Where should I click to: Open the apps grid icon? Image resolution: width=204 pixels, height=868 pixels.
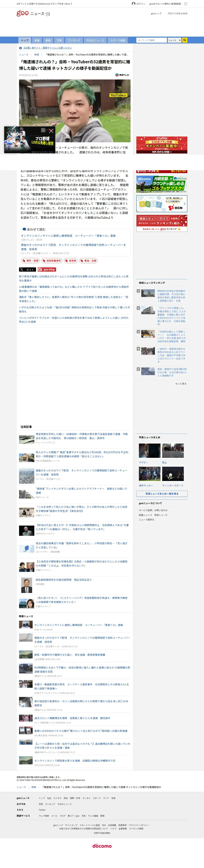pos(185,4)
